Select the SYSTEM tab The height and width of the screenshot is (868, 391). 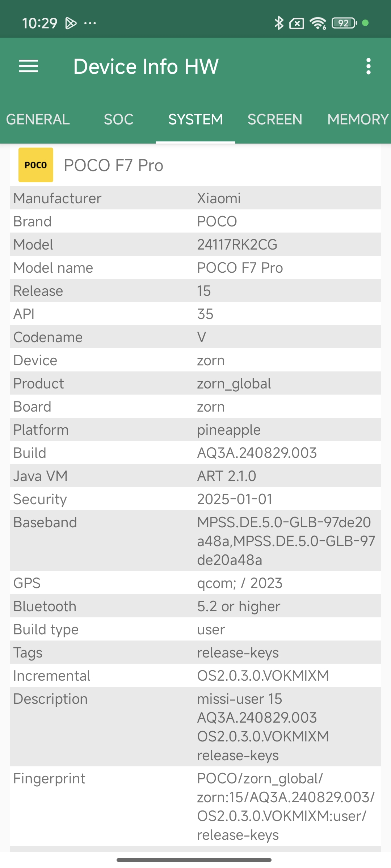pos(195,119)
